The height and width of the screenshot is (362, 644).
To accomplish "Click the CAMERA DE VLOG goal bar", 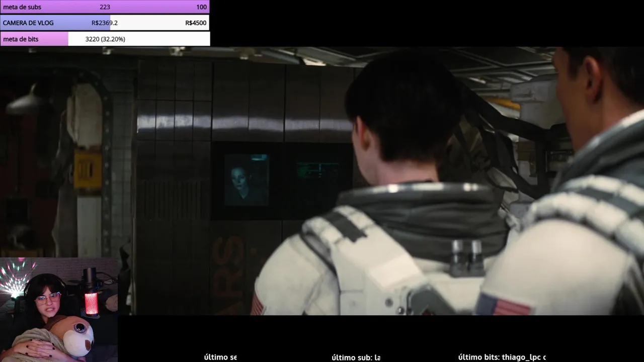I will click(105, 23).
